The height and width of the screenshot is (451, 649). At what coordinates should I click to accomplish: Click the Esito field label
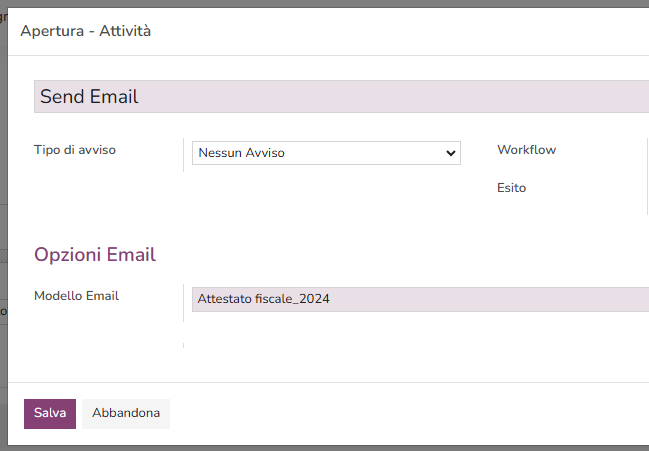click(511, 187)
